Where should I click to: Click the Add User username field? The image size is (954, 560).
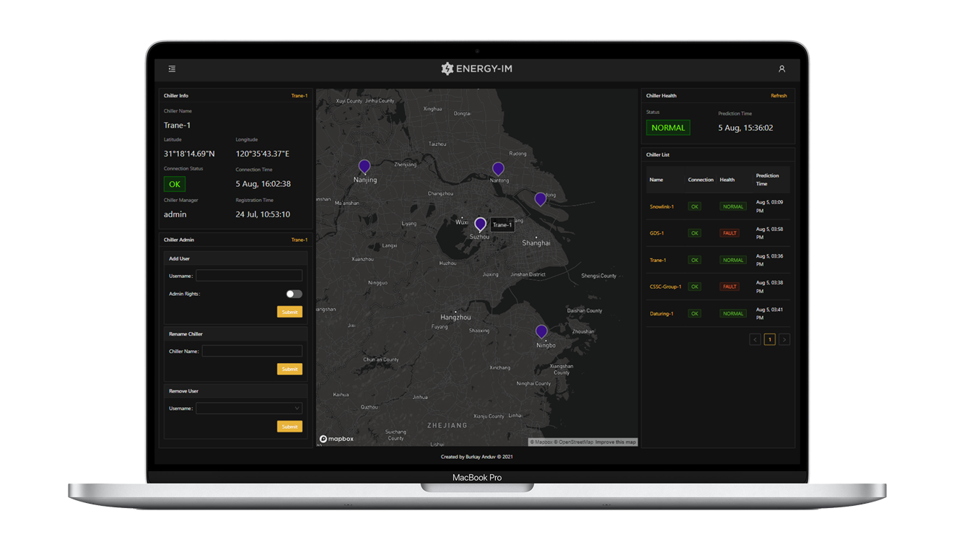(249, 276)
